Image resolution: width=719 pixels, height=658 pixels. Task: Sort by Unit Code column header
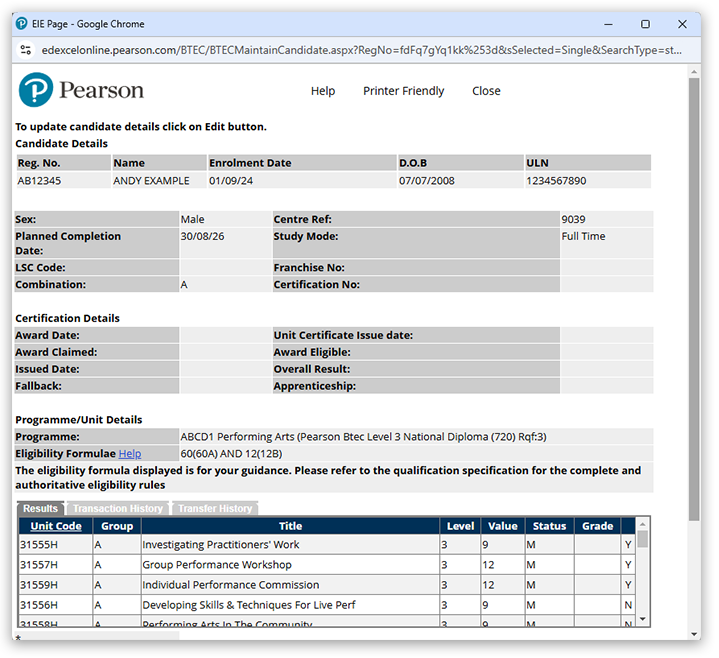point(56,526)
